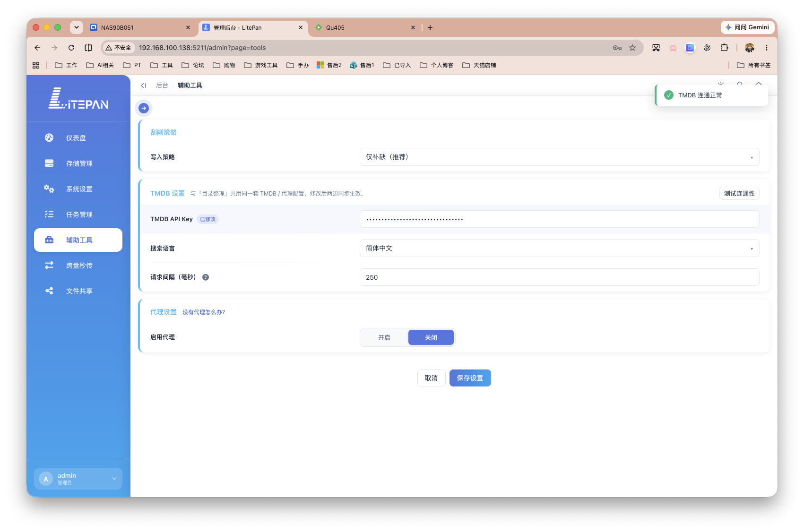The width and height of the screenshot is (804, 532).
Task: Switch to the NAS90B051 browser tab
Action: pyautogui.click(x=139, y=27)
